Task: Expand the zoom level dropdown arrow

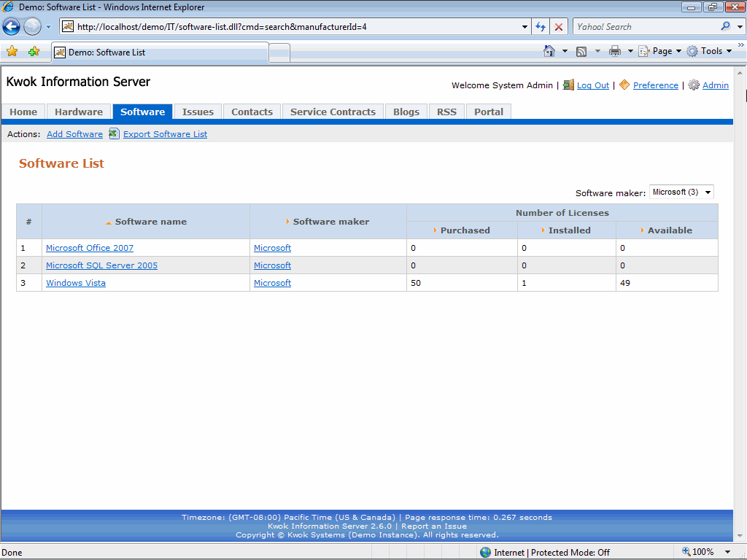Action: click(x=727, y=553)
